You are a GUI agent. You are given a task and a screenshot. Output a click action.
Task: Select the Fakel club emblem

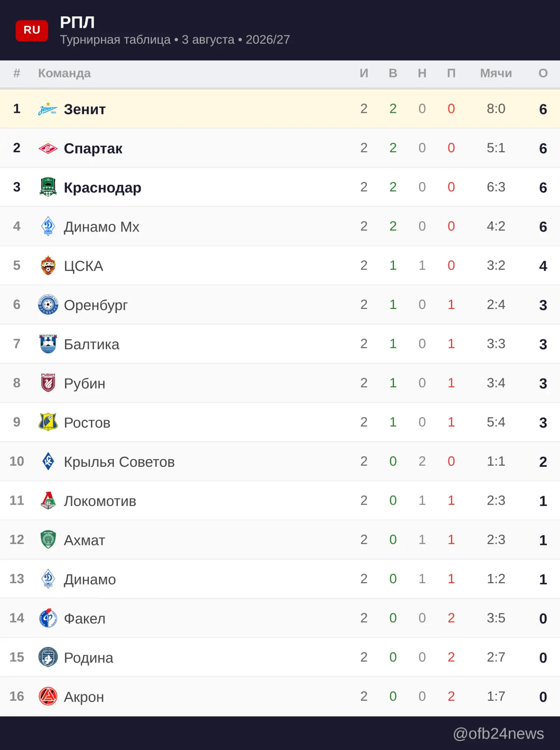(48, 618)
